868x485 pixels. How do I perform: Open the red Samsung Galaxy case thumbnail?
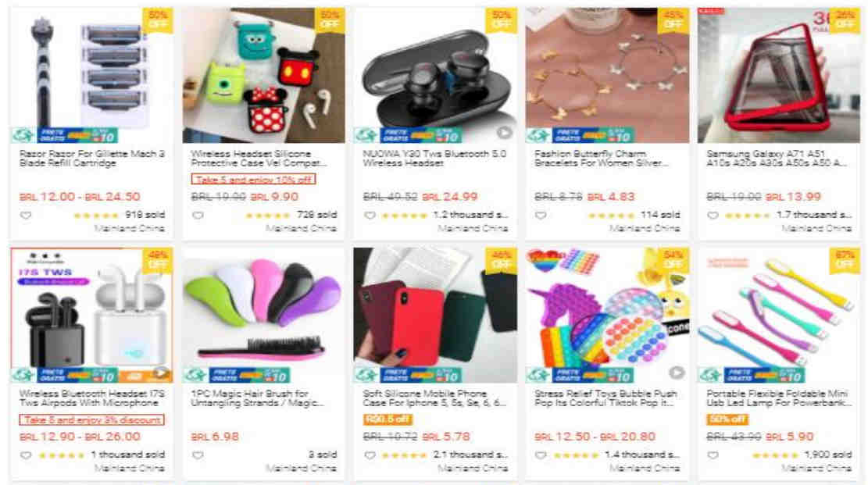click(x=779, y=75)
